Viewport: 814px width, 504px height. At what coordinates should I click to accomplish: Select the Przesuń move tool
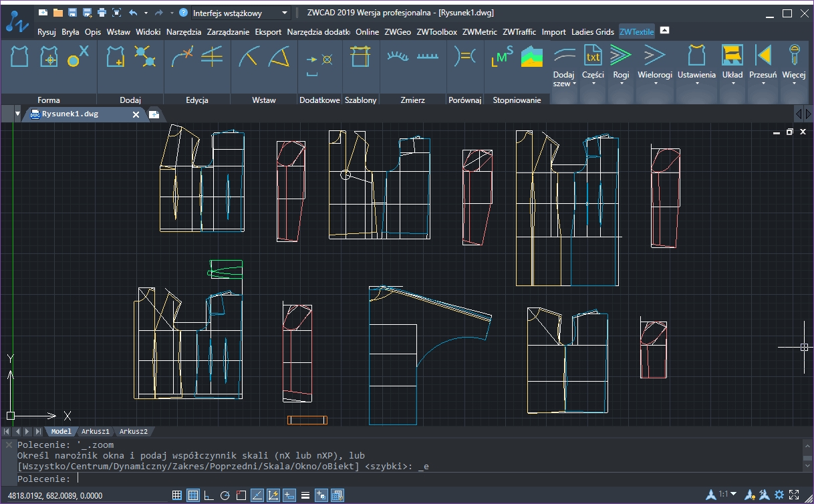coord(763,55)
